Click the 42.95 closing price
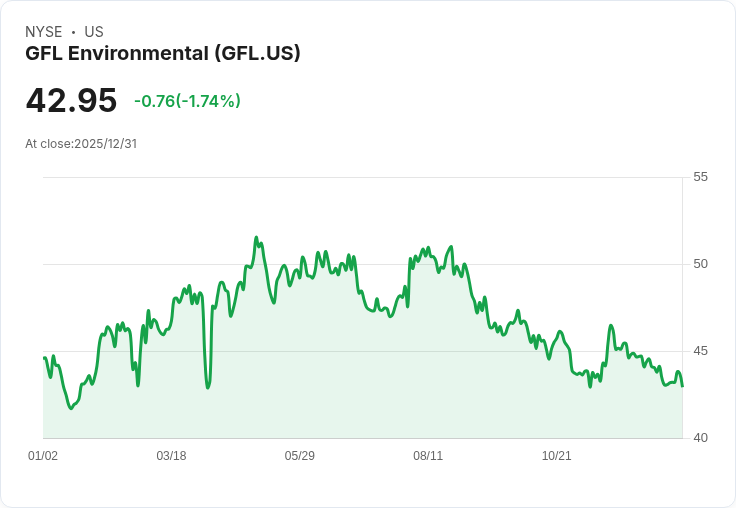The width and height of the screenshot is (736, 508). pyautogui.click(x=71, y=101)
